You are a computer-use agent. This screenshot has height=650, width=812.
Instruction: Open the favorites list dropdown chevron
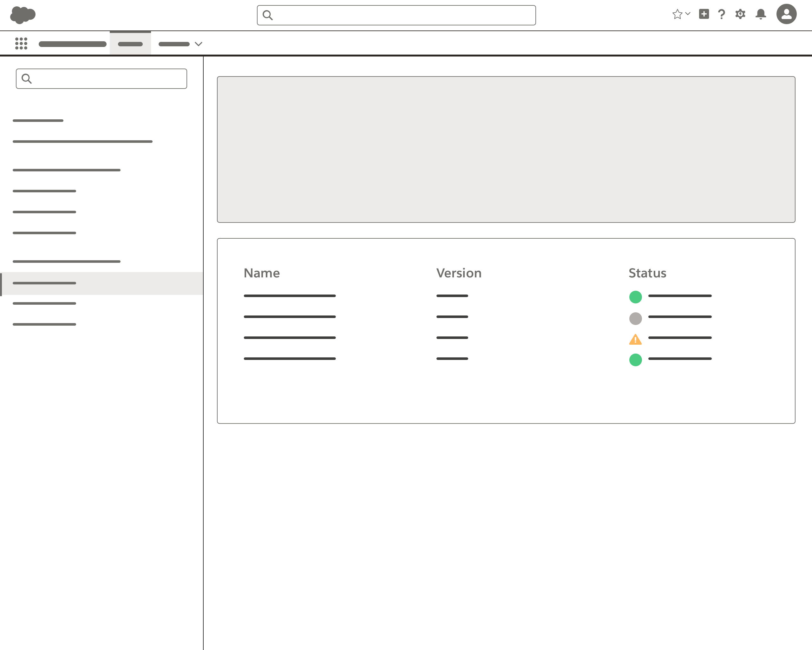coord(688,14)
